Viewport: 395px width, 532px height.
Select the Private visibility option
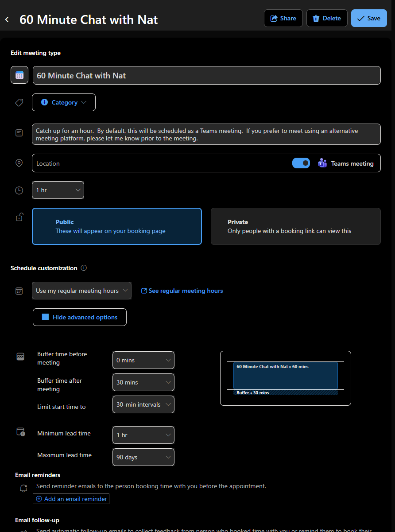[x=296, y=226]
